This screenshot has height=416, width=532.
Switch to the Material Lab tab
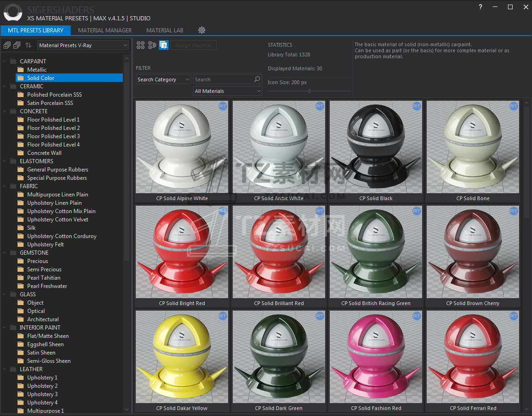click(x=165, y=30)
